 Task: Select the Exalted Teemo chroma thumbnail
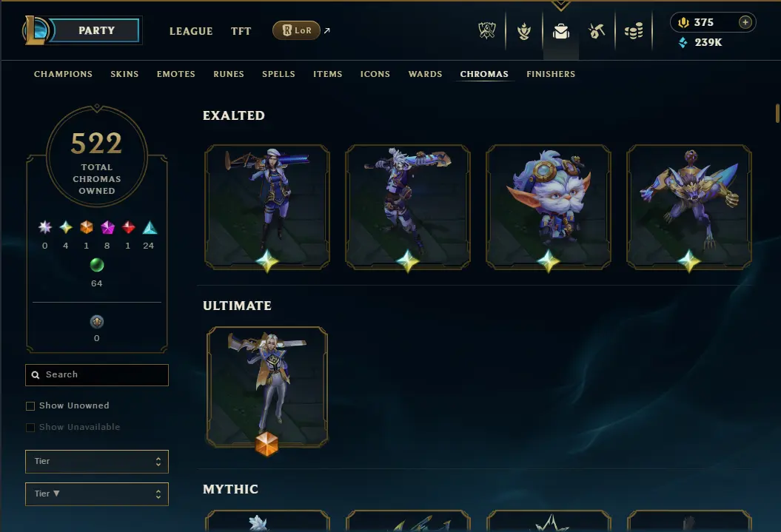pyautogui.click(x=549, y=207)
